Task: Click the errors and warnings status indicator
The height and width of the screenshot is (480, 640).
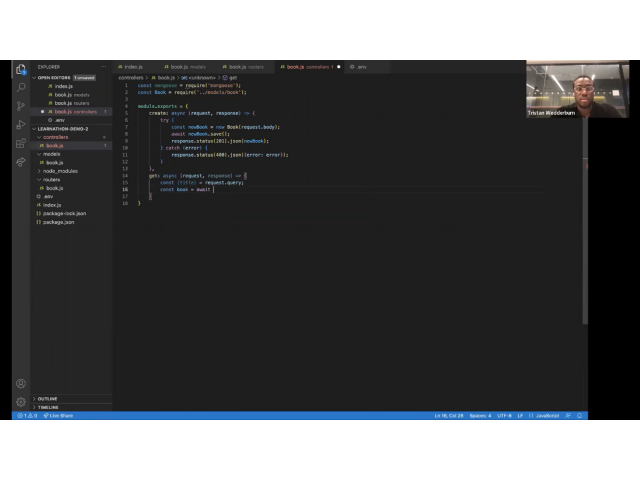Action: pyautogui.click(x=27, y=415)
